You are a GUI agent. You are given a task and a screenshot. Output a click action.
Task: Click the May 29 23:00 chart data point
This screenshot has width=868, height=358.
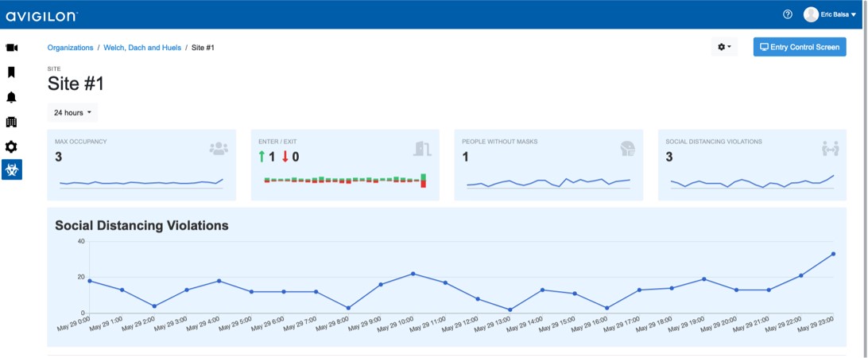pos(833,254)
